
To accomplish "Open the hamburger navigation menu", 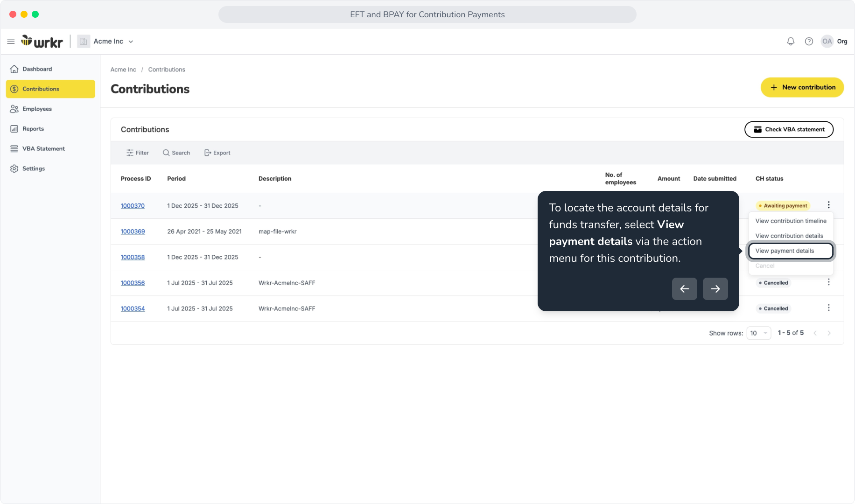I will [11, 42].
